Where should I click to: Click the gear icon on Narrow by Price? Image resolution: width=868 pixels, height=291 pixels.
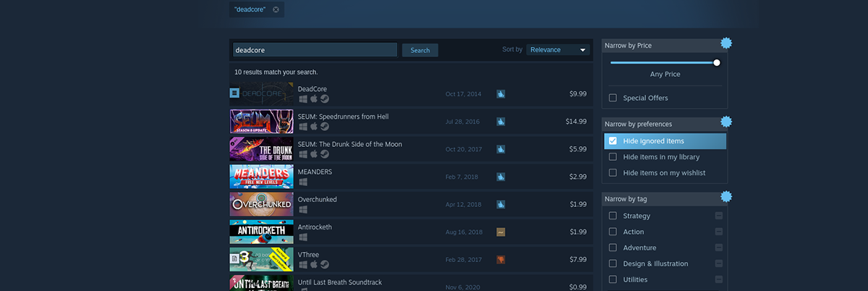tap(726, 43)
